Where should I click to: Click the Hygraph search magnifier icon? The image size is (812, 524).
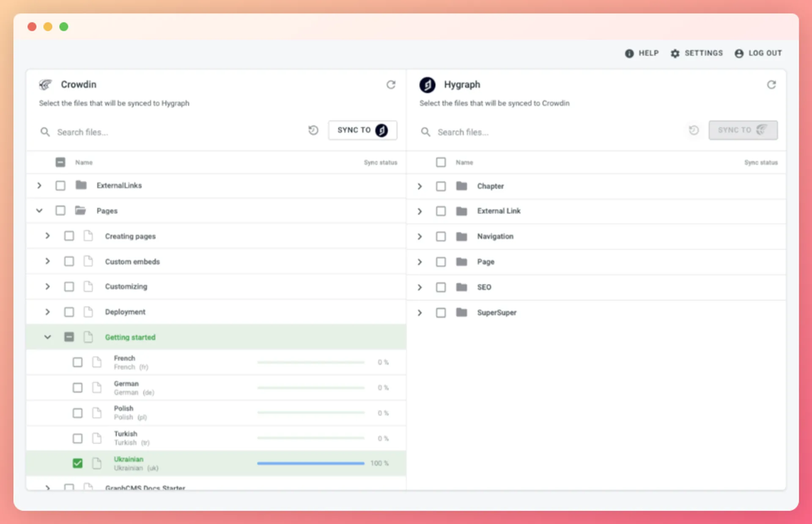pos(425,132)
